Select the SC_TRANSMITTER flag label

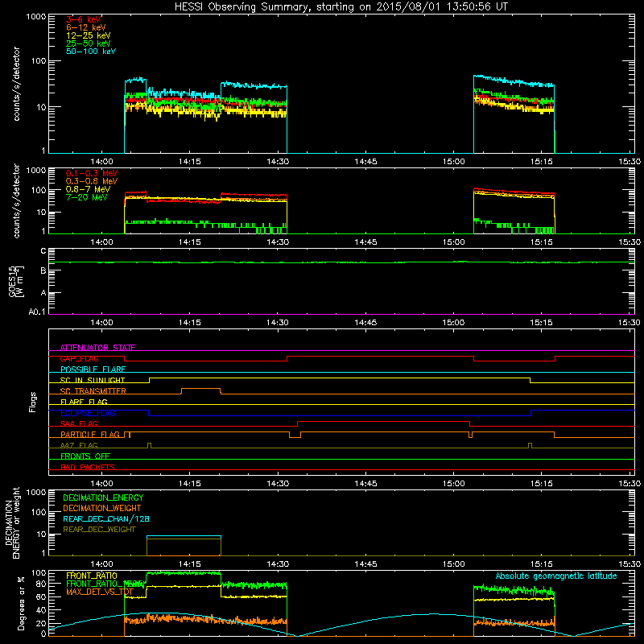point(93,391)
